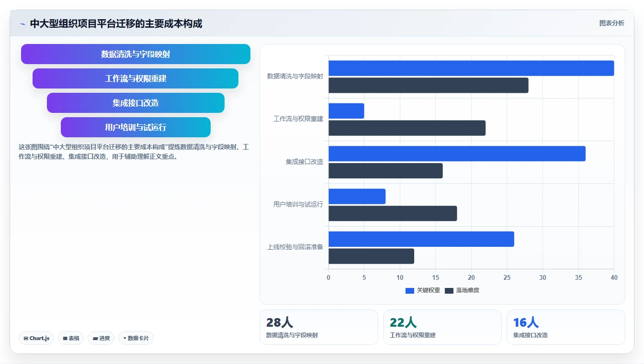This screenshot has width=644, height=364.
Task: Click the Chart.js tag chip
Action: coord(36,338)
